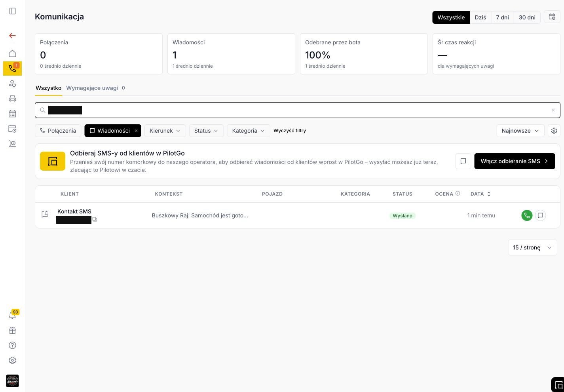Toggle the sidebar panel icon
Image resolution: width=564 pixels, height=392 pixels.
[12, 11]
